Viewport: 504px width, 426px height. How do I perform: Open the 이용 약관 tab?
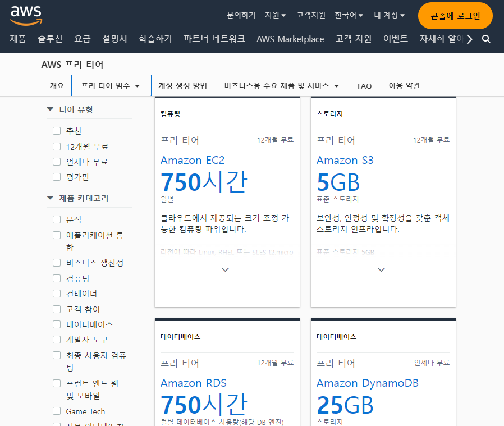coord(404,86)
